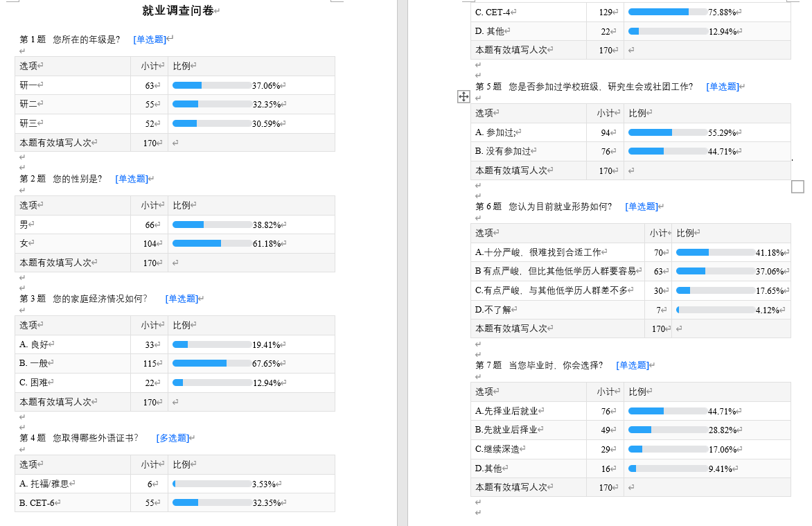Click the document title 就业调查问卷
812x526 pixels.
(178, 10)
